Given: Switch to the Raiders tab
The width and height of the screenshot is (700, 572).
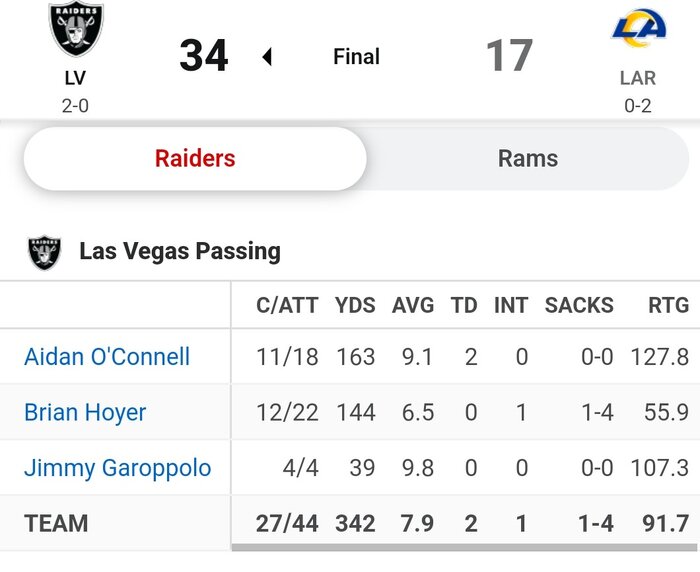Looking at the screenshot, I should click(195, 158).
